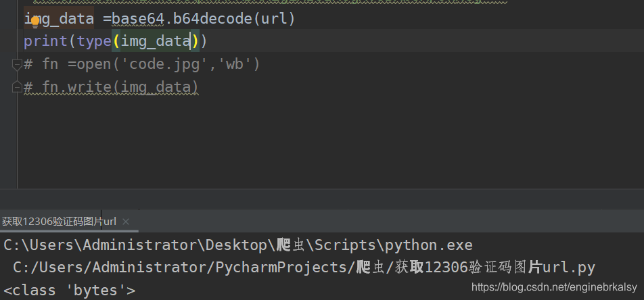Click commented 'code.jpg' string
Screen dimensions: 644x300
[x=164, y=64]
